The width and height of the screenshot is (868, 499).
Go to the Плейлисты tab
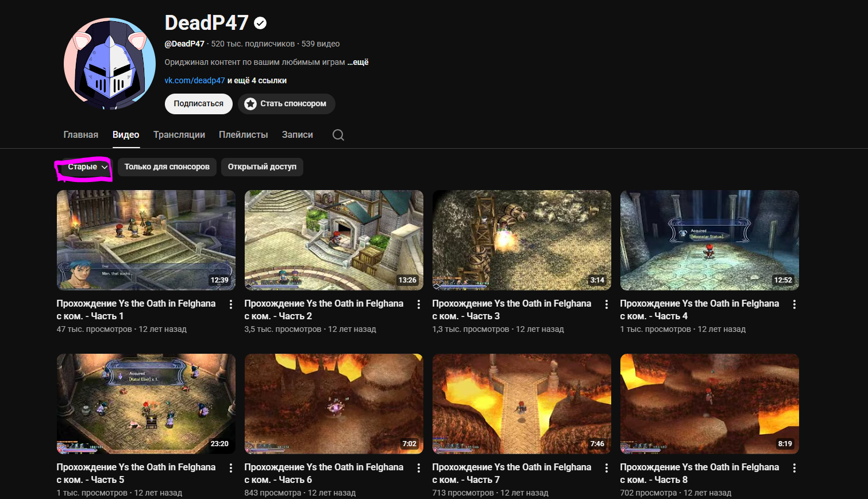[244, 135]
